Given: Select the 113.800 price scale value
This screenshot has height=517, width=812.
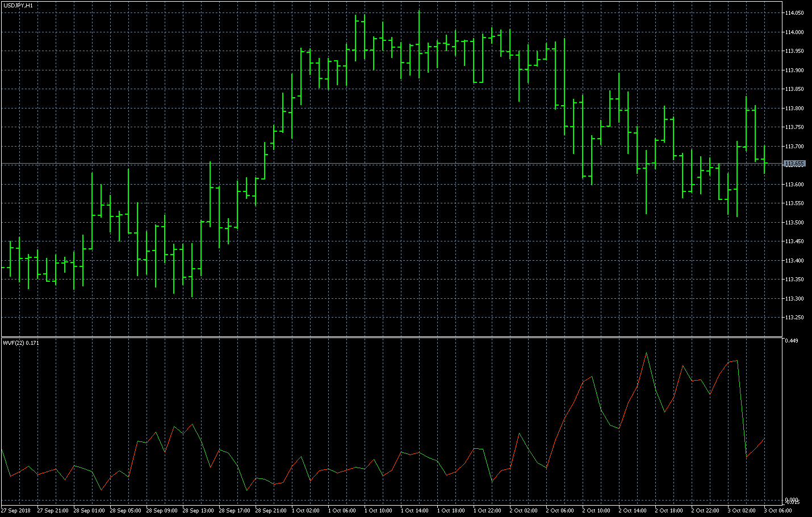Looking at the screenshot, I should (794, 109).
